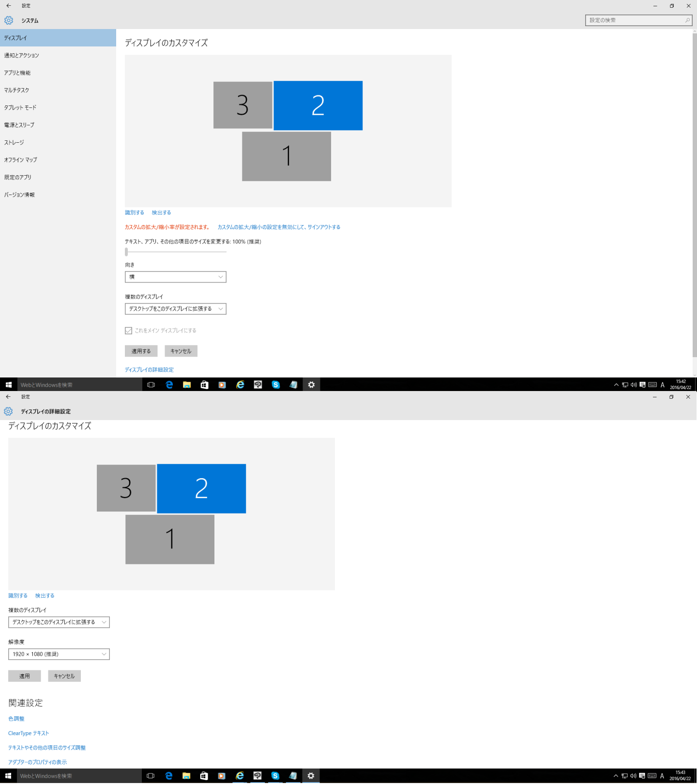The image size is (697, 784).
Task: Click the network icon on the 15:43 taskbar
Action: pyautogui.click(x=624, y=776)
